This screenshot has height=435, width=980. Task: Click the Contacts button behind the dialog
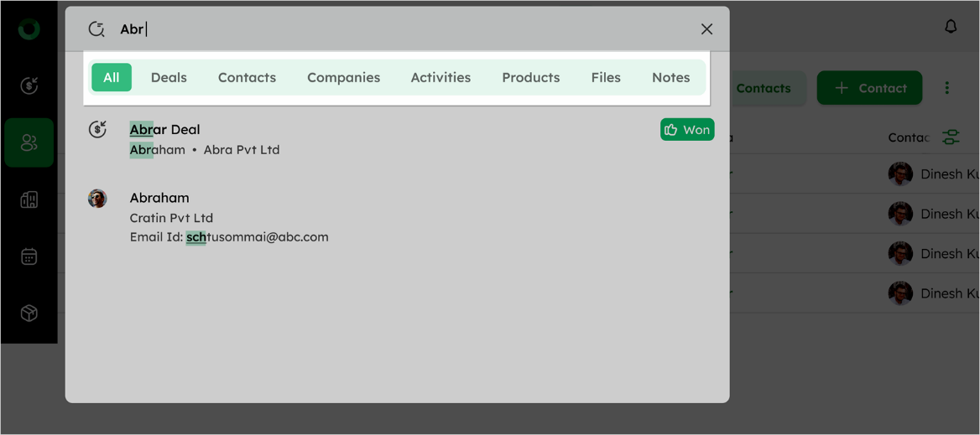pyautogui.click(x=768, y=88)
